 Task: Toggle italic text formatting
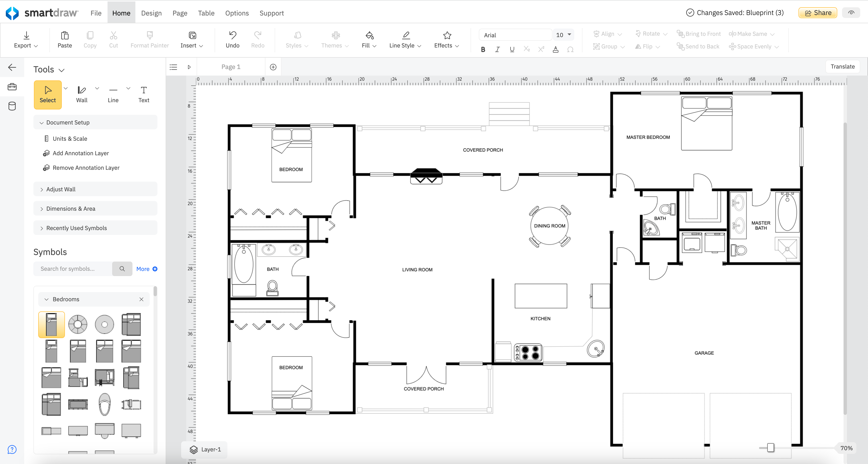[x=497, y=49]
